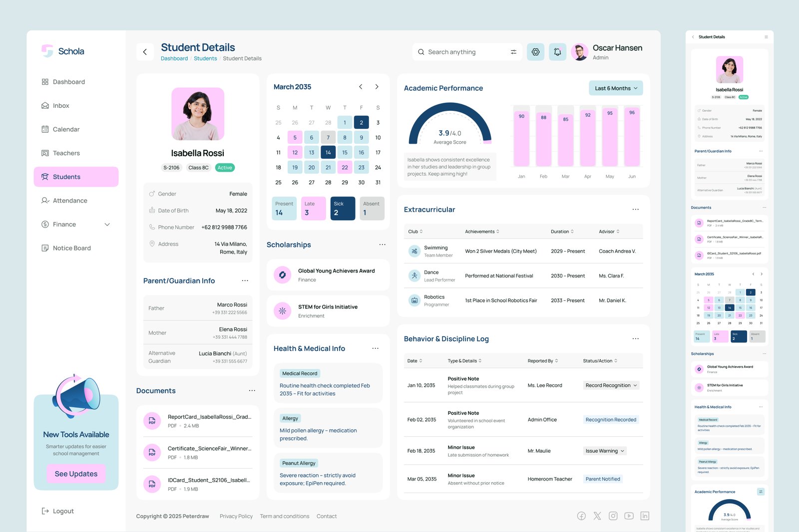Viewport: 799px width, 532px height.
Task: Click the PDF icon for ReportCard_IsabellaRossi
Action: point(152,421)
